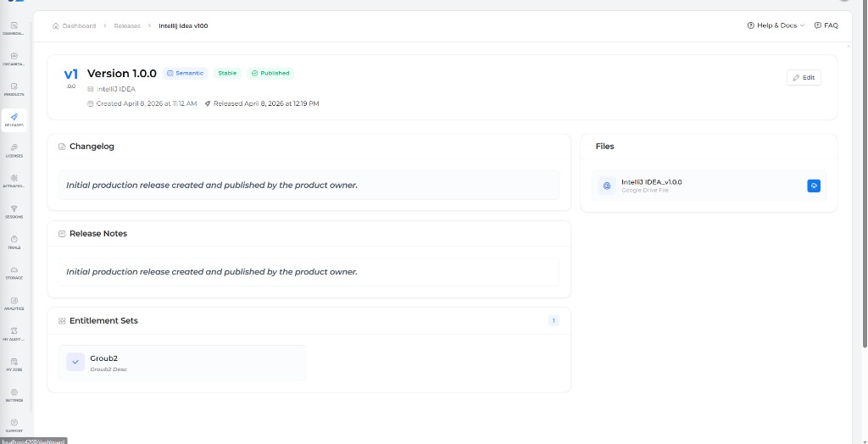Click the Changelog text box

pos(309,185)
